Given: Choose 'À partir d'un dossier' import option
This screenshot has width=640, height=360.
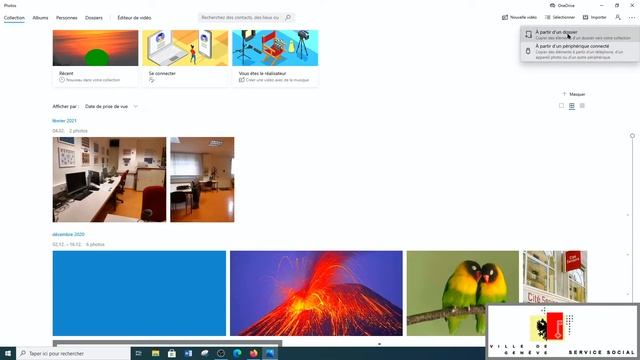Looking at the screenshot, I should (x=580, y=35).
